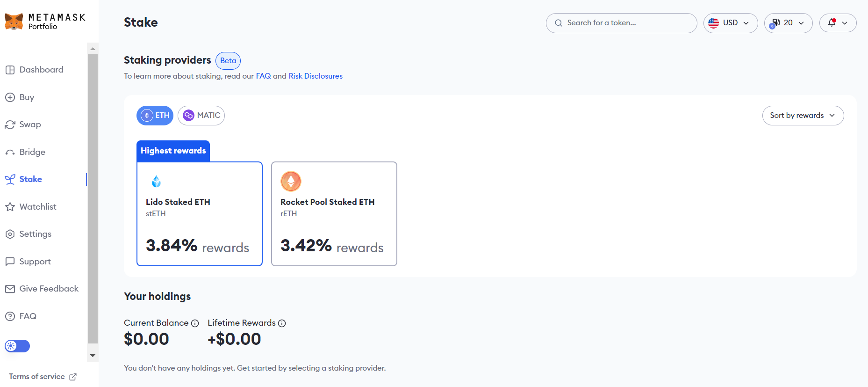Click the gas pump icon
The image size is (868, 387).
point(775,23)
